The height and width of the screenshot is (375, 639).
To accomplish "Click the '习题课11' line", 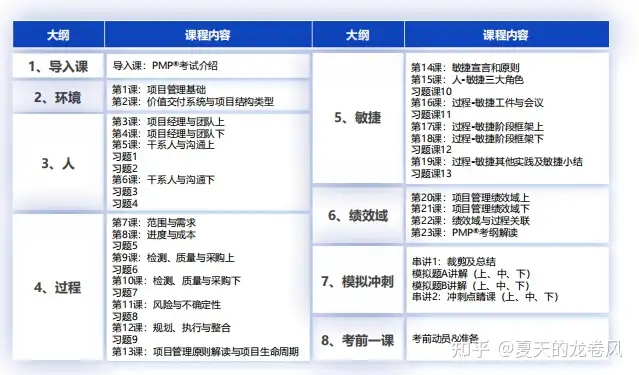I will [431, 115].
